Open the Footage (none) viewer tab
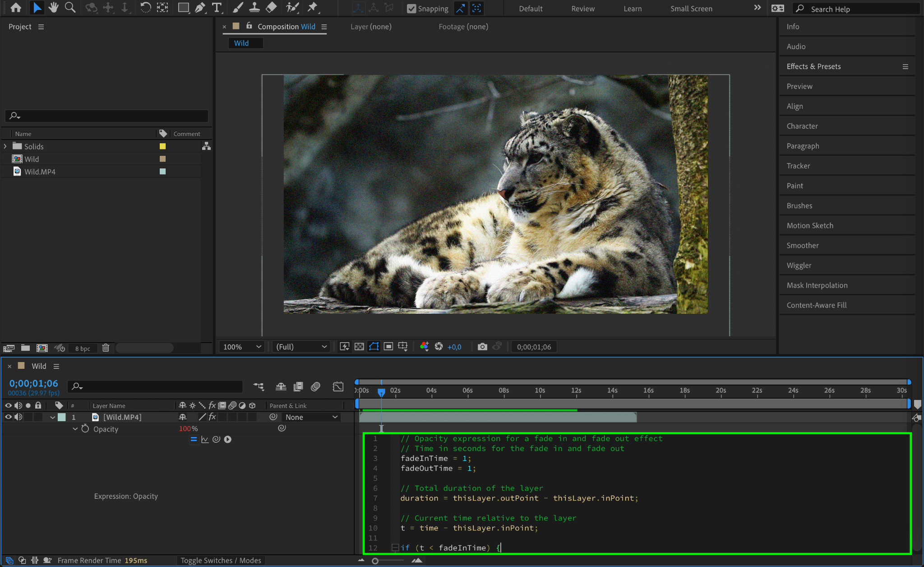The height and width of the screenshot is (567, 924). coord(463,27)
